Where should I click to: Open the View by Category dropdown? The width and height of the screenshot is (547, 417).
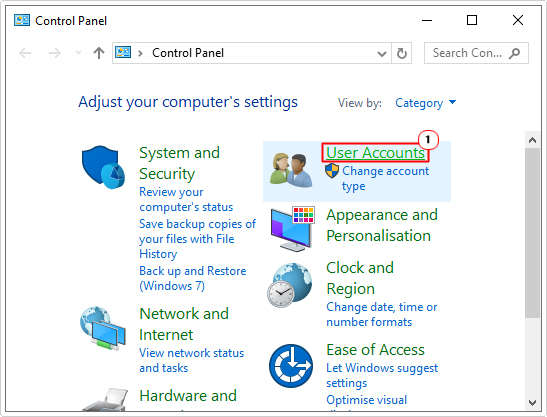(x=425, y=103)
